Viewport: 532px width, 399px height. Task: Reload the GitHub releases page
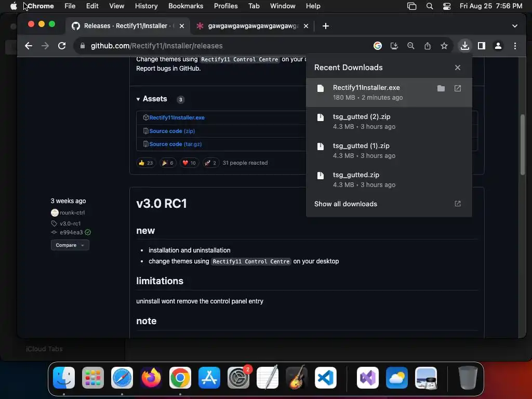(x=62, y=46)
